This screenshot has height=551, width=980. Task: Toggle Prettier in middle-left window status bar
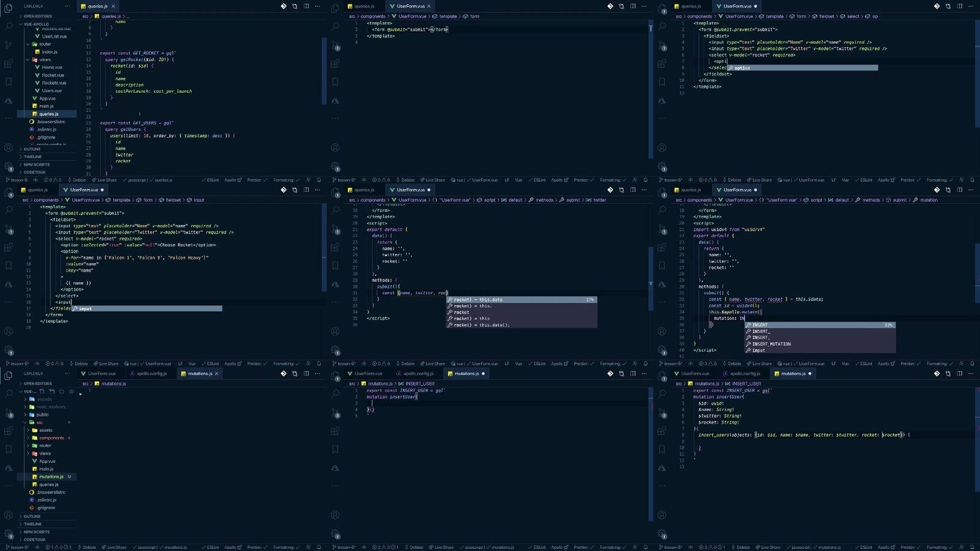click(x=257, y=363)
